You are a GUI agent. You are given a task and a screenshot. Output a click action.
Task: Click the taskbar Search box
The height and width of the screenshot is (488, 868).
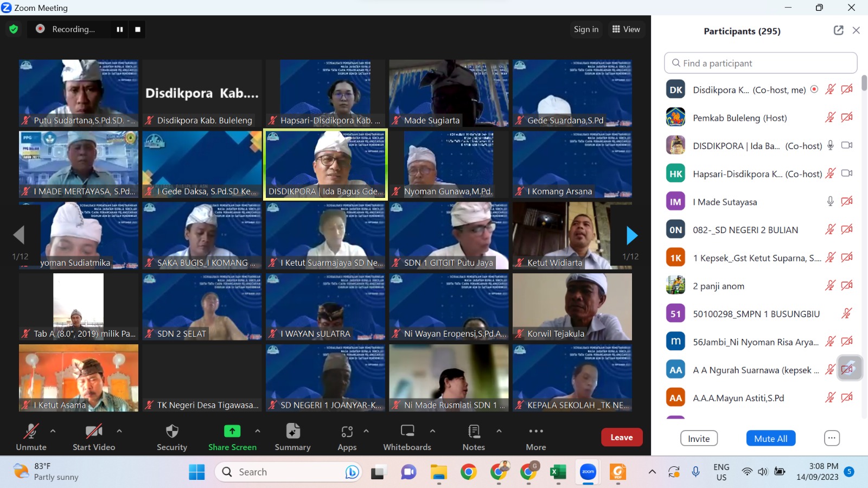coord(289,472)
